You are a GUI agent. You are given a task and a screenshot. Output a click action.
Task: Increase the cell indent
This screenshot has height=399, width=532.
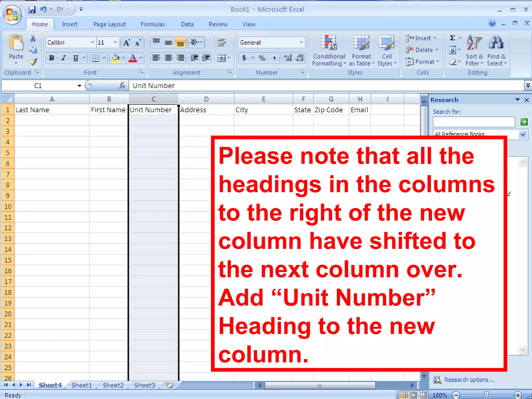pos(206,58)
